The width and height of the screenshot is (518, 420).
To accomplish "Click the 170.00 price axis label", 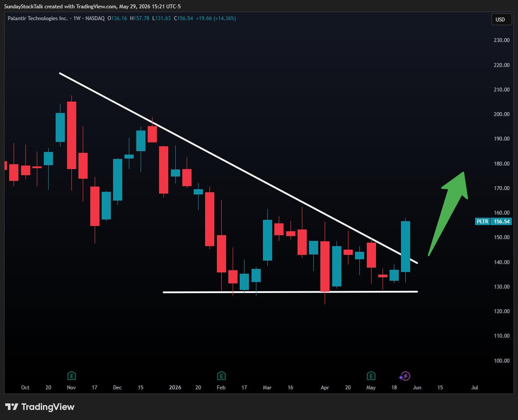I will (x=501, y=188).
